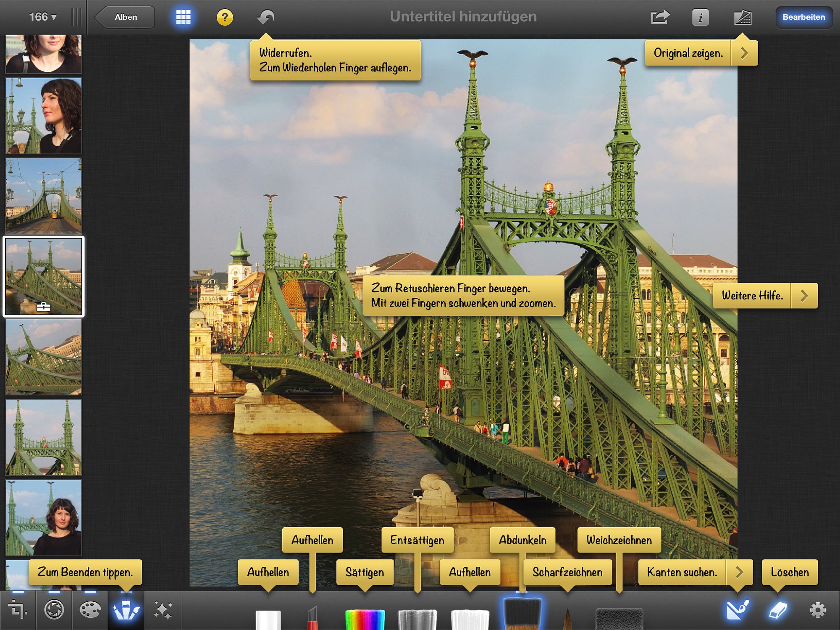Viewport: 840px width, 630px height.
Task: Select thumbnail of bridge roadway with tram
Action: [43, 196]
